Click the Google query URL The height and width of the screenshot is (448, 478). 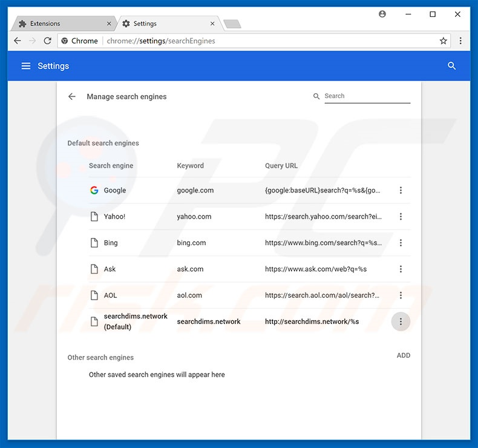click(x=322, y=190)
